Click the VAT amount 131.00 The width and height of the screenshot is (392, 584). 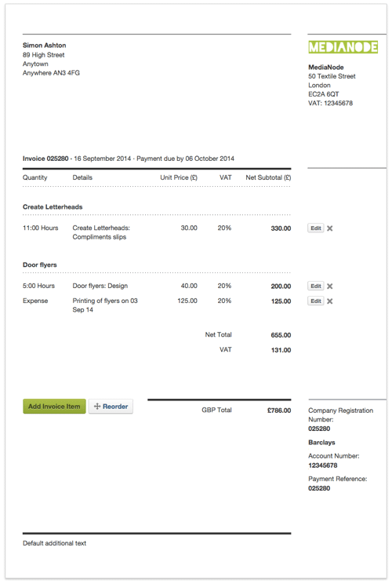coord(281,350)
